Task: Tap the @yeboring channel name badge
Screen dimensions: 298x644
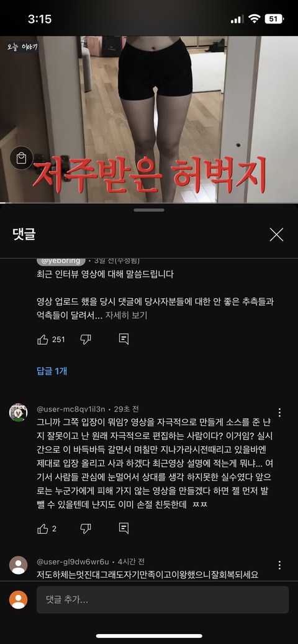Action: tap(61, 260)
